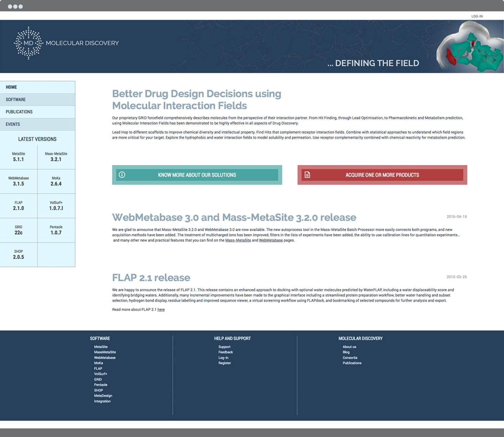Viewport: 504px width, 437px height.
Task: Open GRID 22c version tile
Action: pyautogui.click(x=19, y=230)
